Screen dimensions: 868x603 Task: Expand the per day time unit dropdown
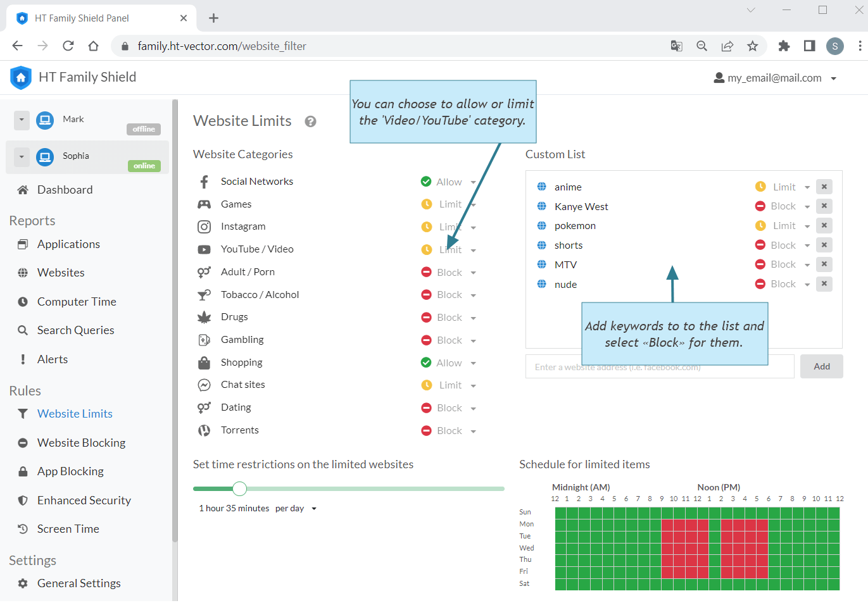pyautogui.click(x=296, y=509)
